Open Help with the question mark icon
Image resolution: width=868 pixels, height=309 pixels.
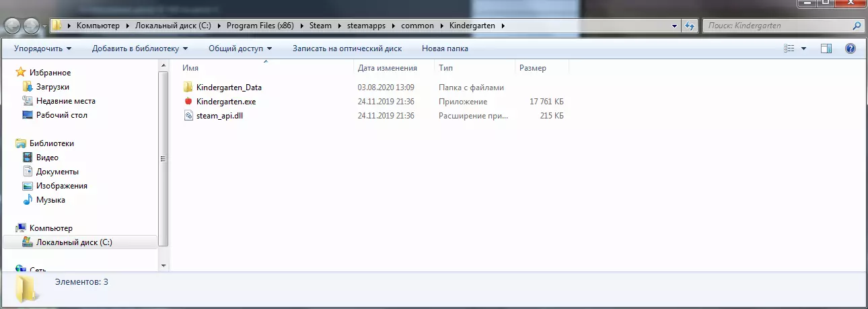[850, 48]
